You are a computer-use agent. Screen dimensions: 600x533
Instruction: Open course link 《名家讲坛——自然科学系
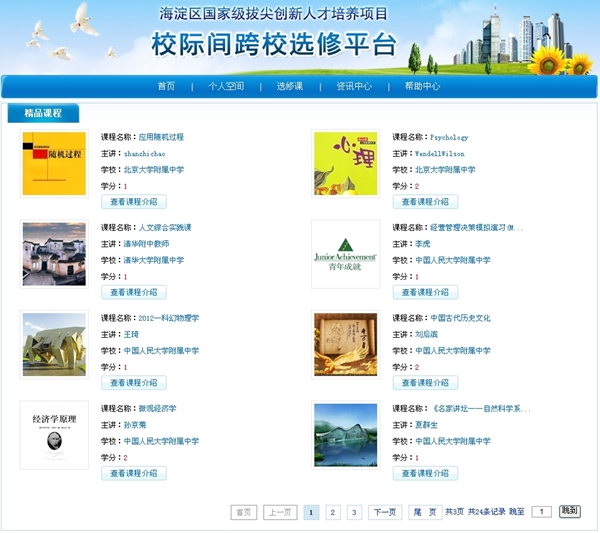click(480, 409)
